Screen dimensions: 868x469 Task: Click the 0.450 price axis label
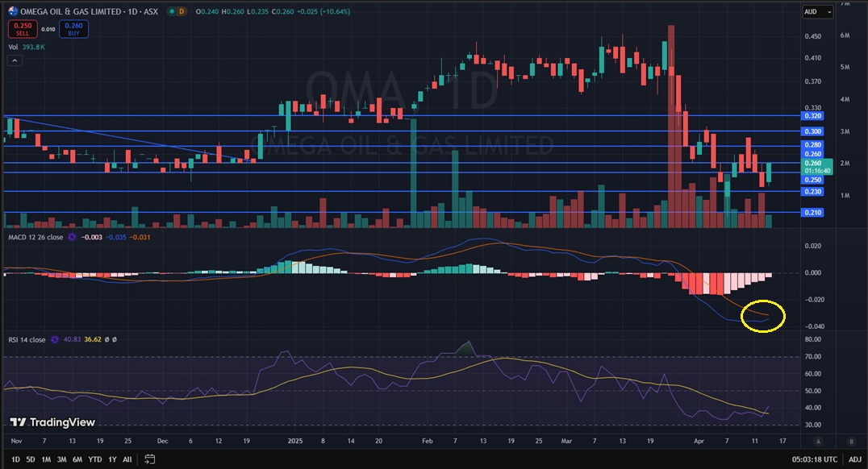click(x=812, y=36)
